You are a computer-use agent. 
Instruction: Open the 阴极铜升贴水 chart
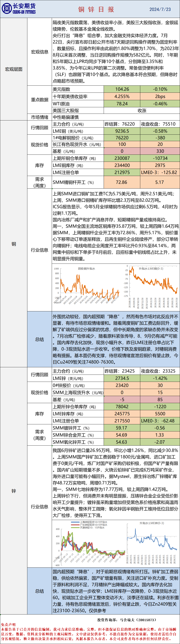pyautogui.click(x=87, y=286)
